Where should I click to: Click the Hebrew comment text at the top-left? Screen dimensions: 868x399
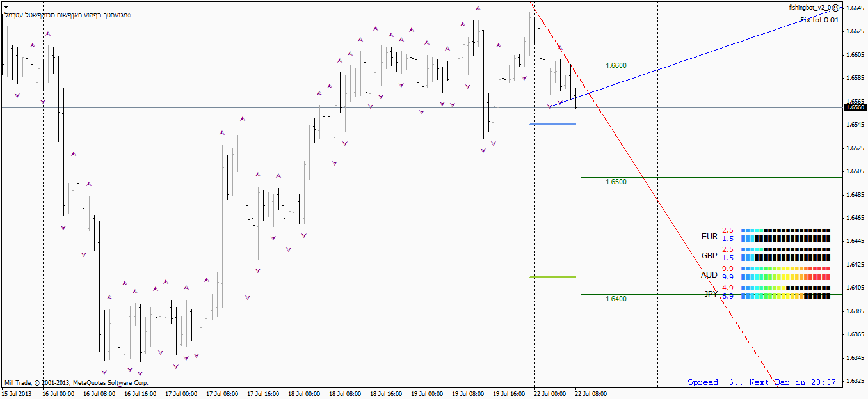click(67, 14)
